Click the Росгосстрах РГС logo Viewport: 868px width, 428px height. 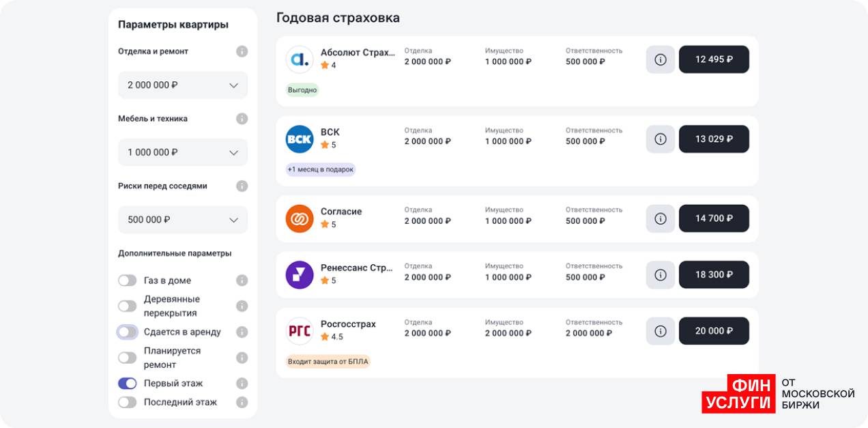tap(299, 331)
